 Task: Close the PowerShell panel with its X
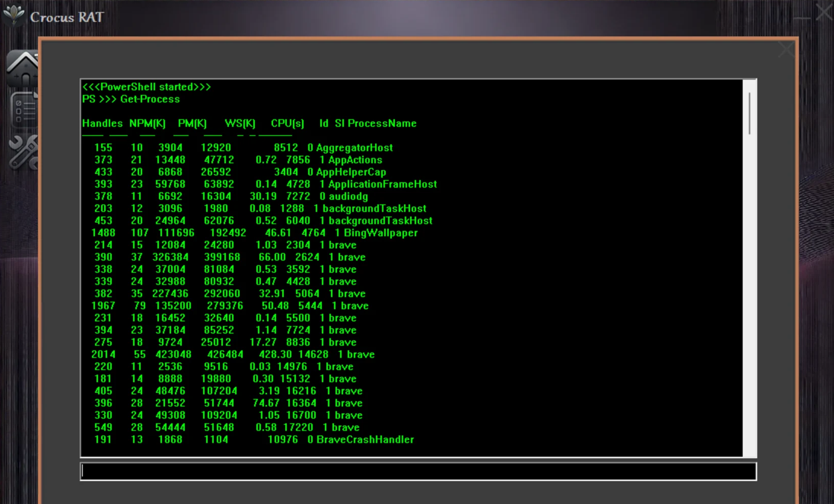pyautogui.click(x=785, y=49)
